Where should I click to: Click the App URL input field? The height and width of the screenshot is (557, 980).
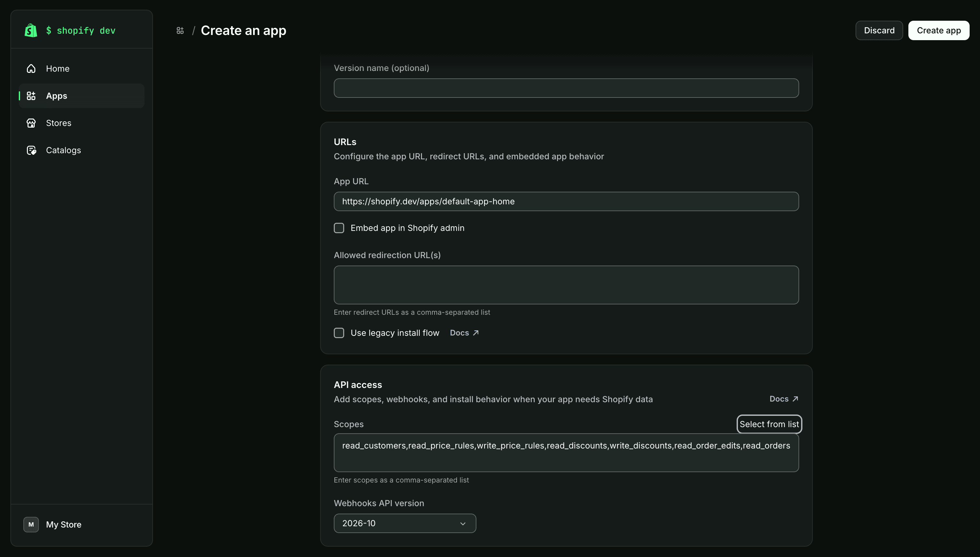pyautogui.click(x=566, y=201)
